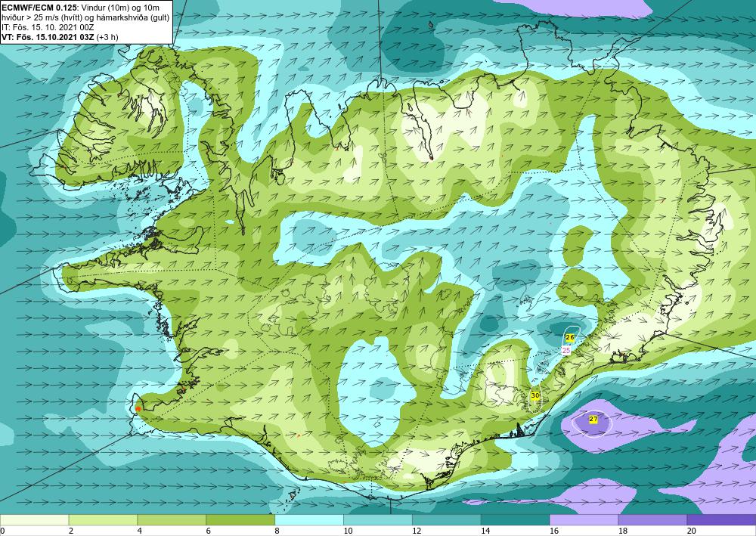Image resolution: width=756 pixels, height=536 pixels.
Task: Click the legend scale value '8'
Action: pyautogui.click(x=277, y=531)
